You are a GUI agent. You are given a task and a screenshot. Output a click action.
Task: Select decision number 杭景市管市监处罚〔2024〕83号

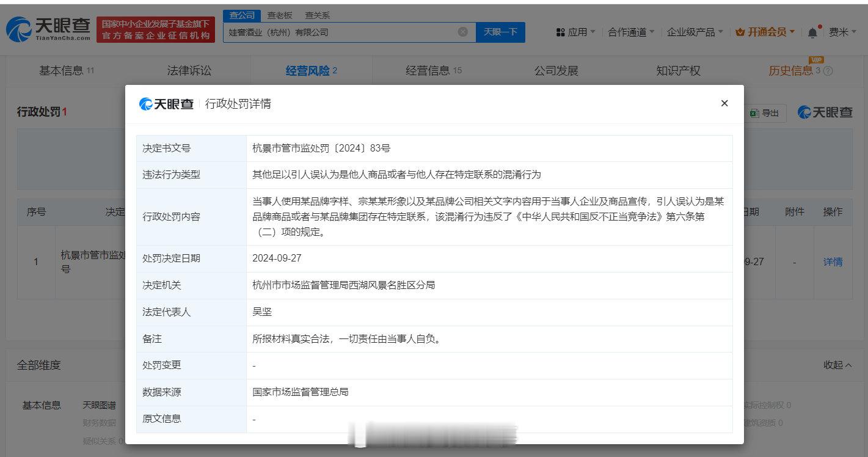tap(321, 148)
